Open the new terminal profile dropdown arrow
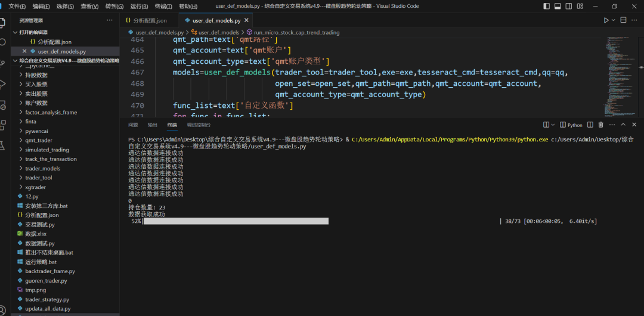Image resolution: width=644 pixels, height=316 pixels. pos(553,125)
